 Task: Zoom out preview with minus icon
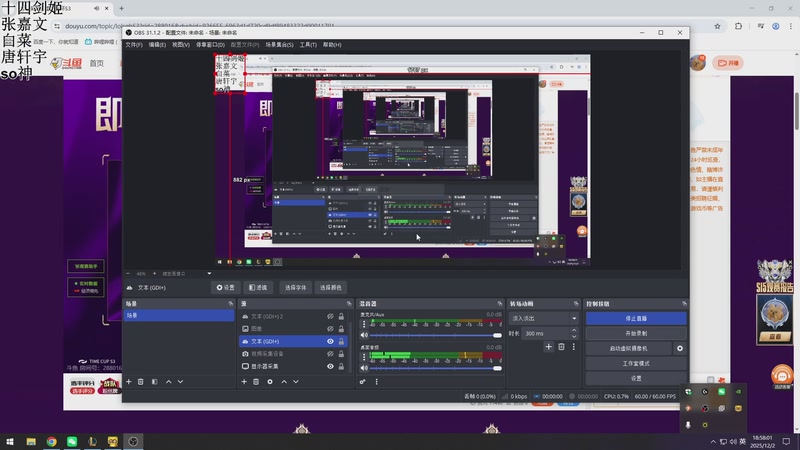pos(128,273)
